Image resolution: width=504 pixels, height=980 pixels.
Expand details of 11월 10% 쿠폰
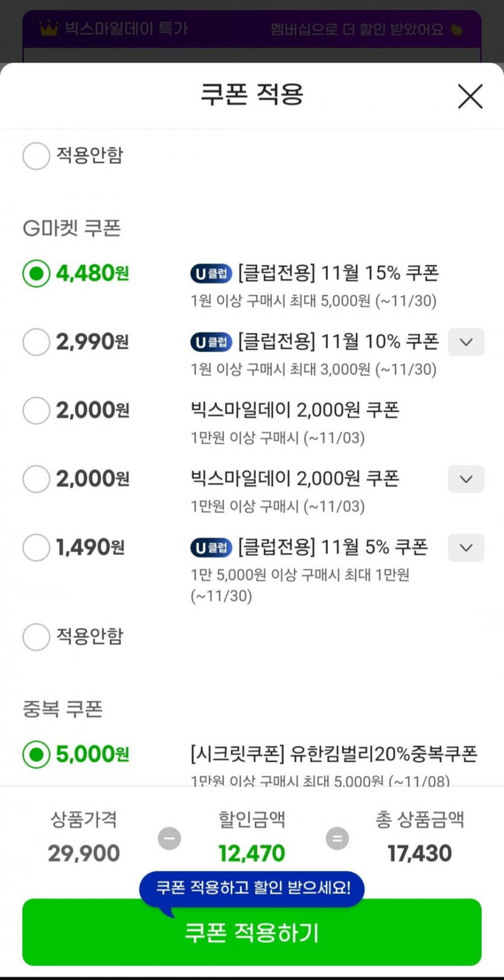(465, 342)
